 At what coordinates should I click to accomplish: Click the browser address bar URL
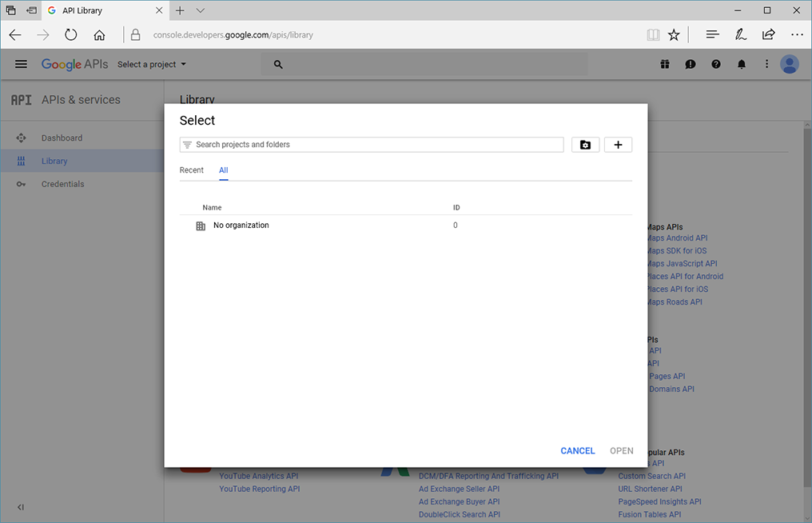233,34
